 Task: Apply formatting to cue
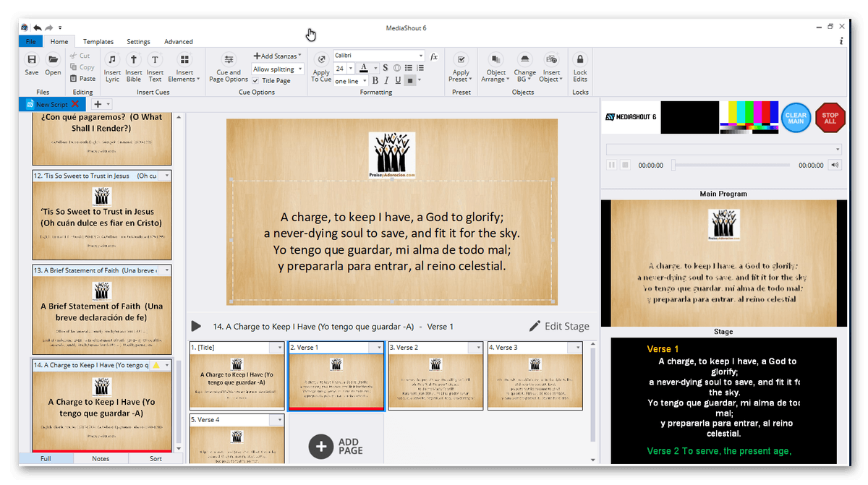[321, 66]
